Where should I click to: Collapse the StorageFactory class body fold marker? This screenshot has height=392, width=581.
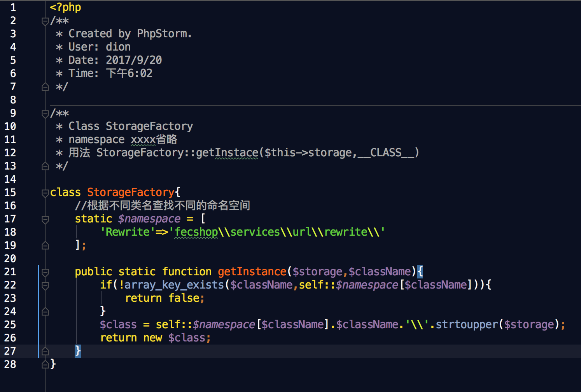point(45,193)
